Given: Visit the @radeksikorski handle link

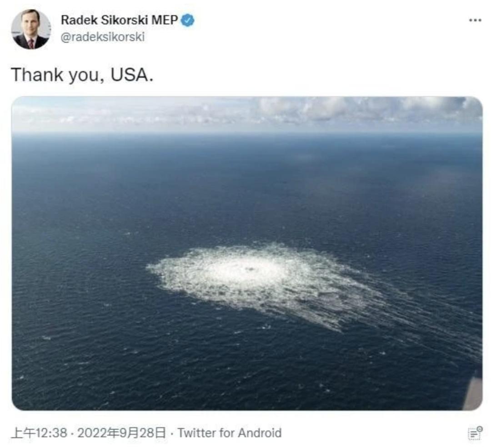Looking at the screenshot, I should click(103, 37).
